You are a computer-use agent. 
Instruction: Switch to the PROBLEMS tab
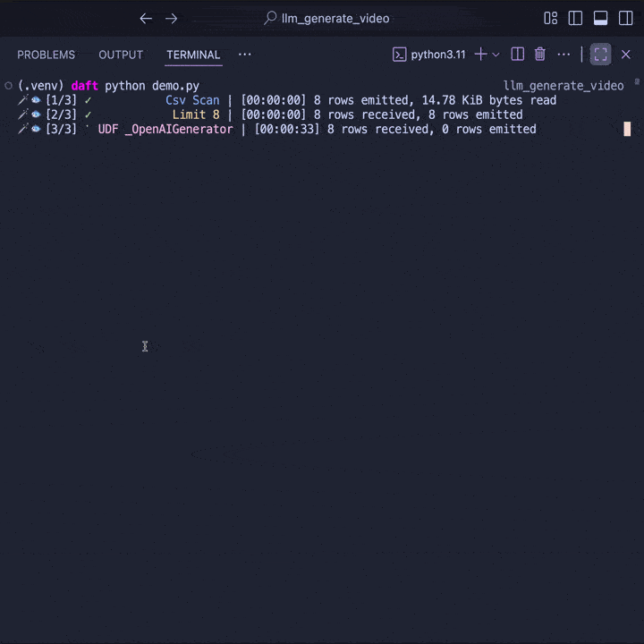coord(46,55)
